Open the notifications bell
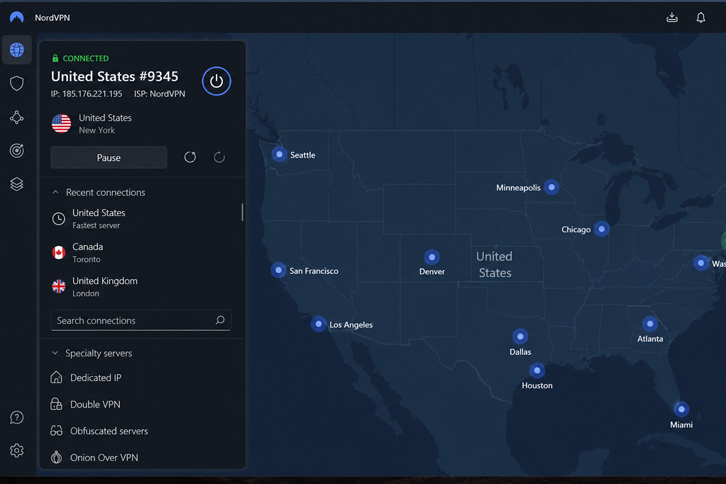Viewport: 726px width, 484px height. pos(701,18)
